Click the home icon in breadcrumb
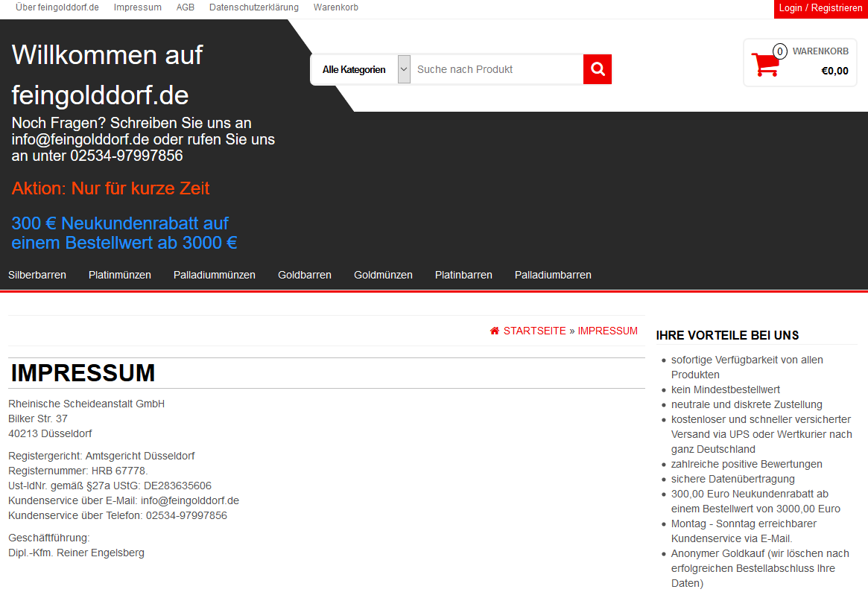 495,331
